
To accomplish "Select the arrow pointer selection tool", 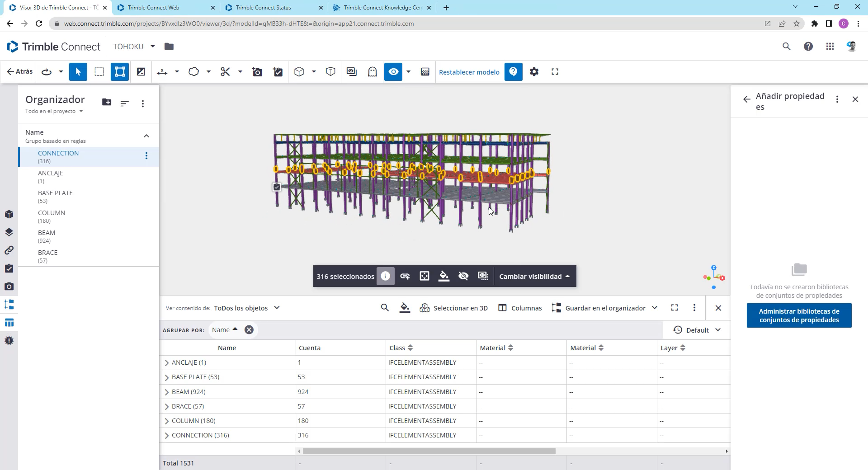I will 78,72.
